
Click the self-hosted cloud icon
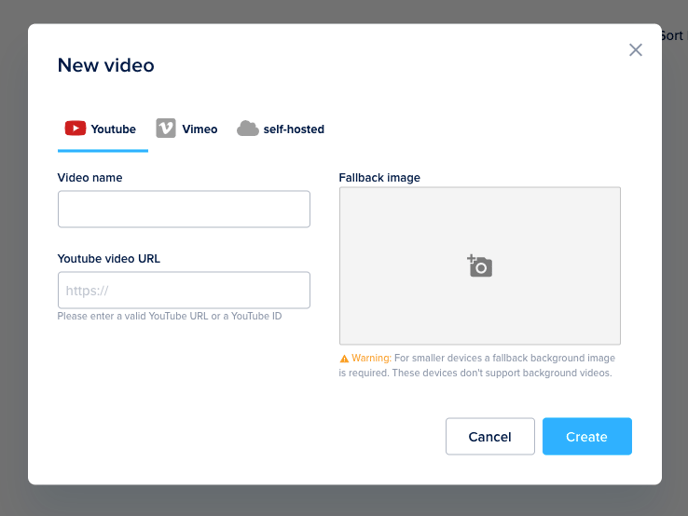(248, 129)
